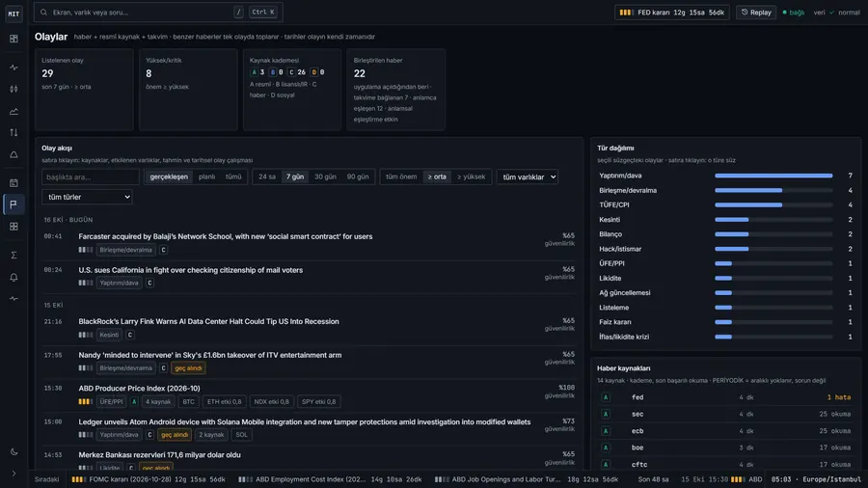Click importance bars icon on FOMC kararı ticker item
This screenshot has width=868, height=488.
78,479
